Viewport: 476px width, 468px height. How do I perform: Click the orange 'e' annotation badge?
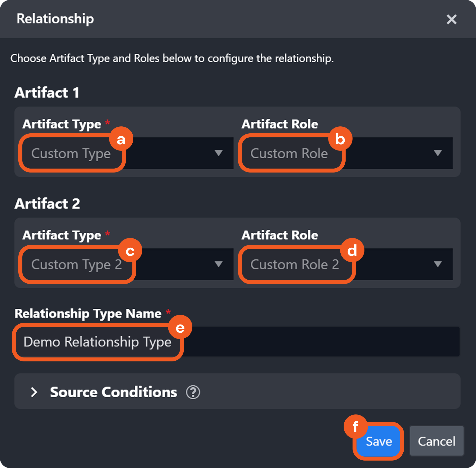(180, 327)
